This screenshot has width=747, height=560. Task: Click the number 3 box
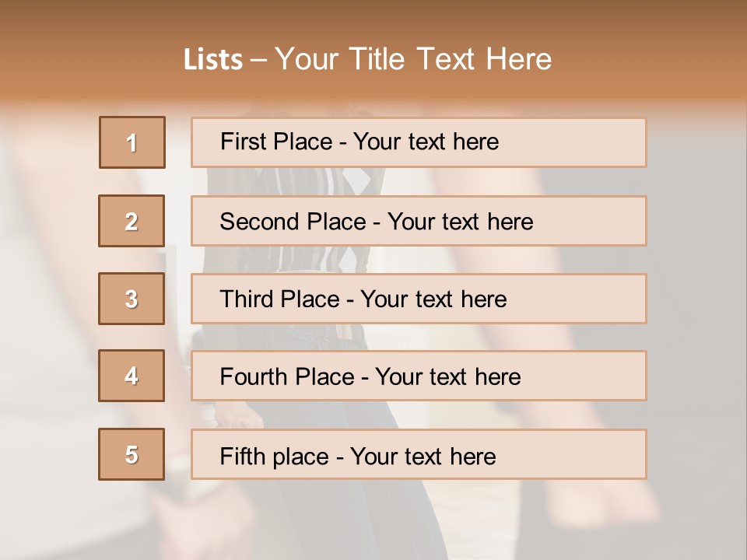[x=132, y=299]
